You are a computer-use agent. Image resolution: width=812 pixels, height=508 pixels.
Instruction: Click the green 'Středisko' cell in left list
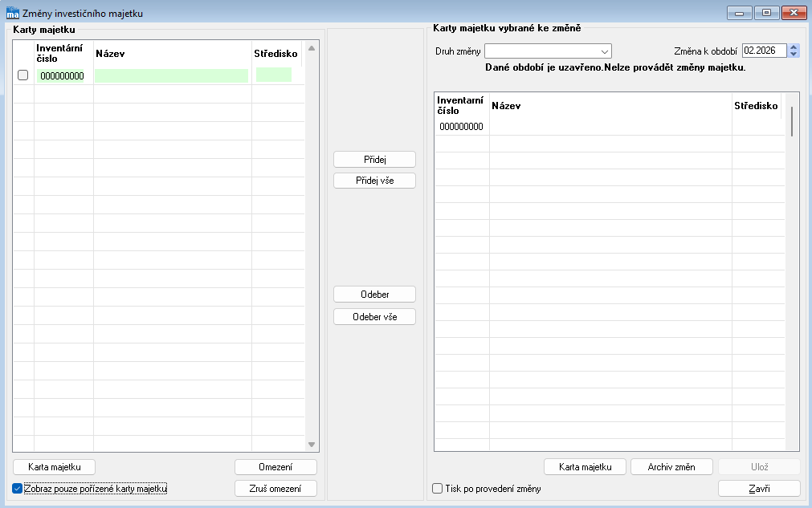pos(274,75)
